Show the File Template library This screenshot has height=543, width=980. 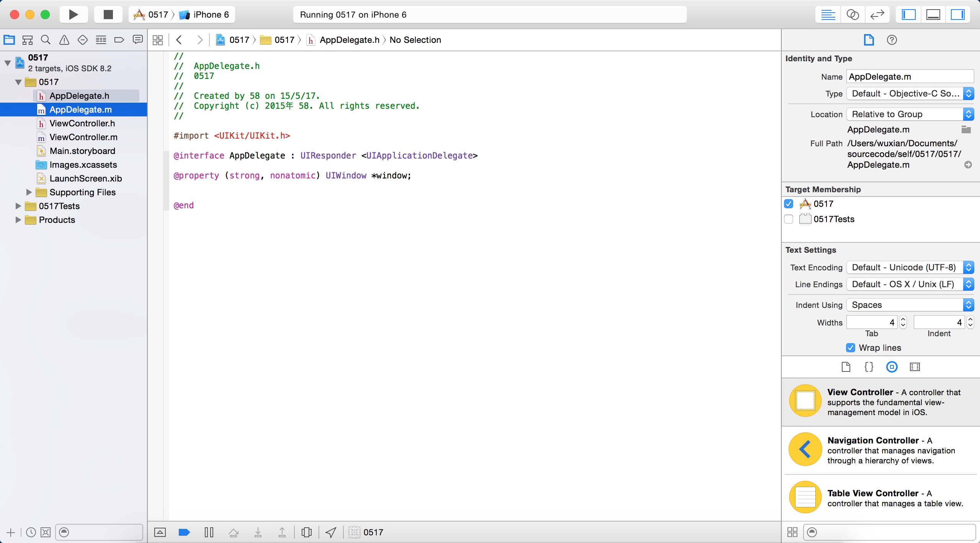[846, 367]
